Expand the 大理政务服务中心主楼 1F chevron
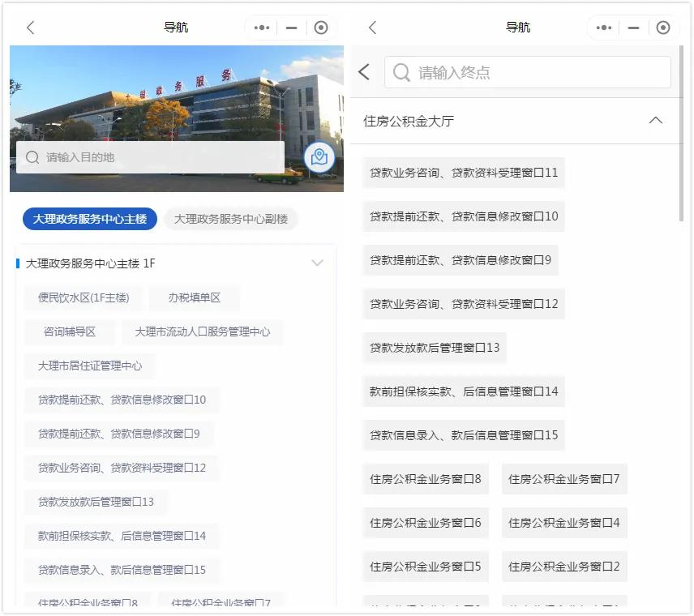 pyautogui.click(x=317, y=263)
